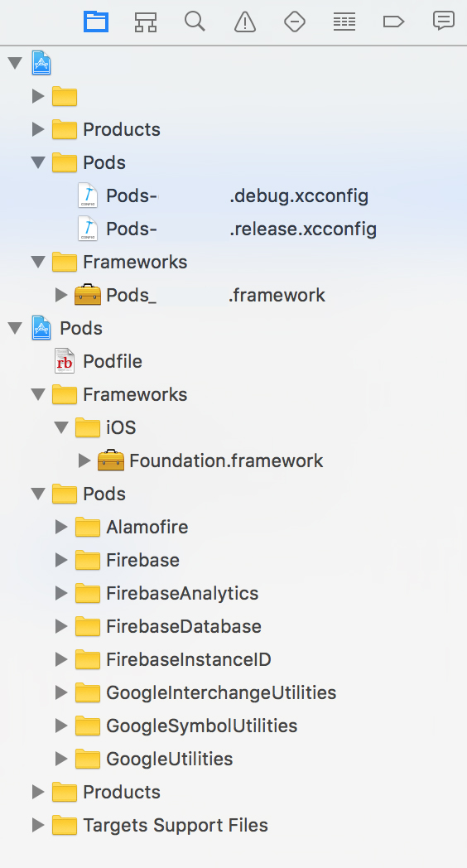Select the GoogleUtilities folder
The image size is (467, 868).
154,759
